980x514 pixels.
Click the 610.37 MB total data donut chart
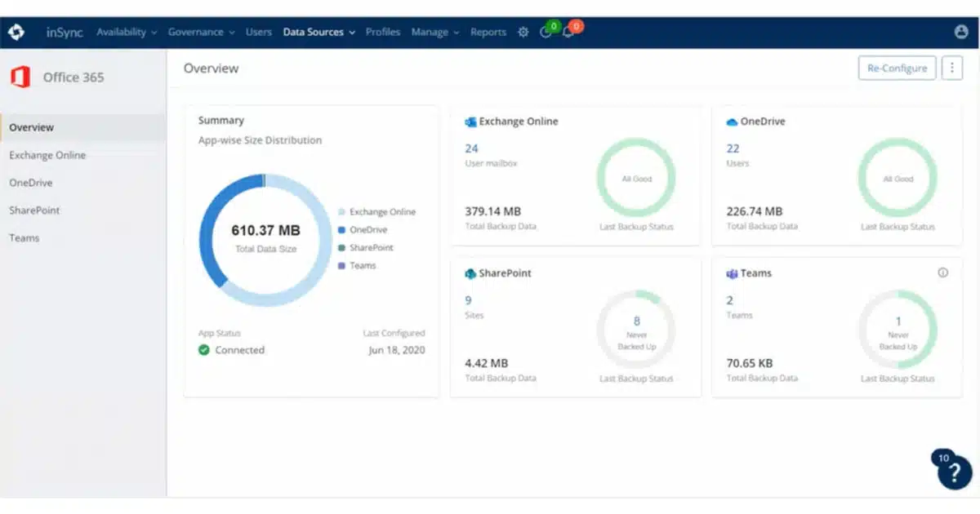pos(265,240)
